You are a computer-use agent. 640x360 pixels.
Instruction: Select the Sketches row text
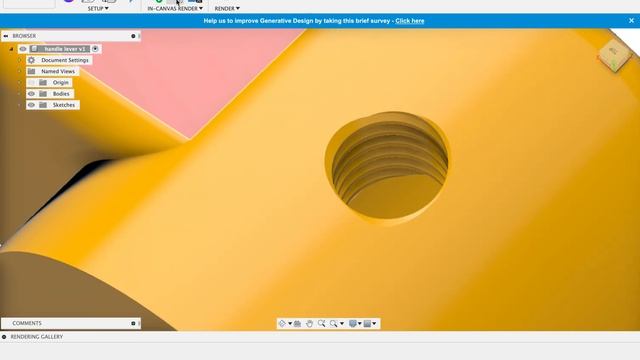coord(64,105)
